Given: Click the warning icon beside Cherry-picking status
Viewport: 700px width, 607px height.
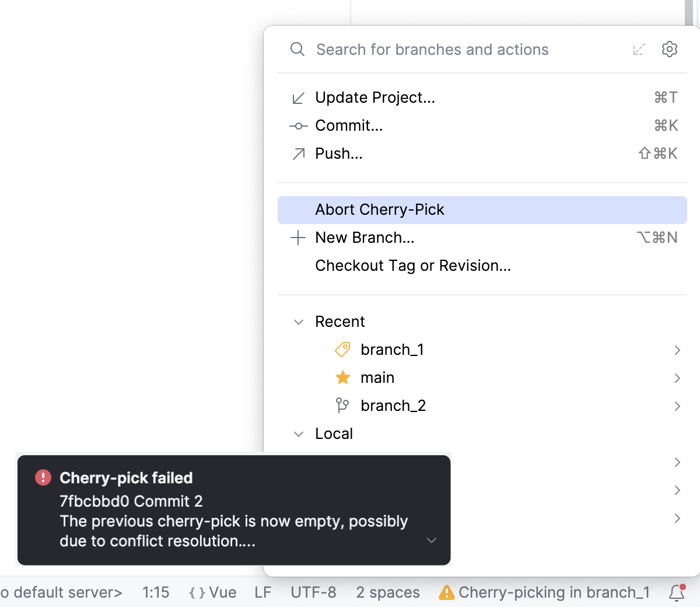Looking at the screenshot, I should tap(447, 592).
